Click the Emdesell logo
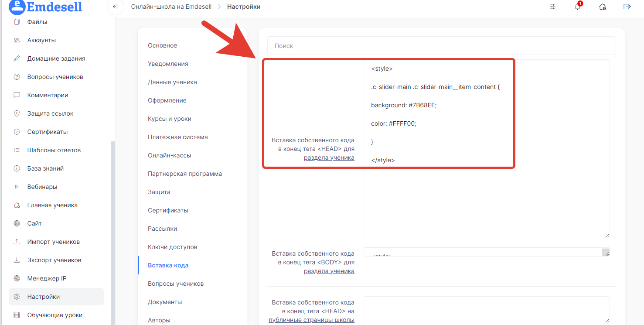Screen dimensions: 644x325 click(46, 7)
